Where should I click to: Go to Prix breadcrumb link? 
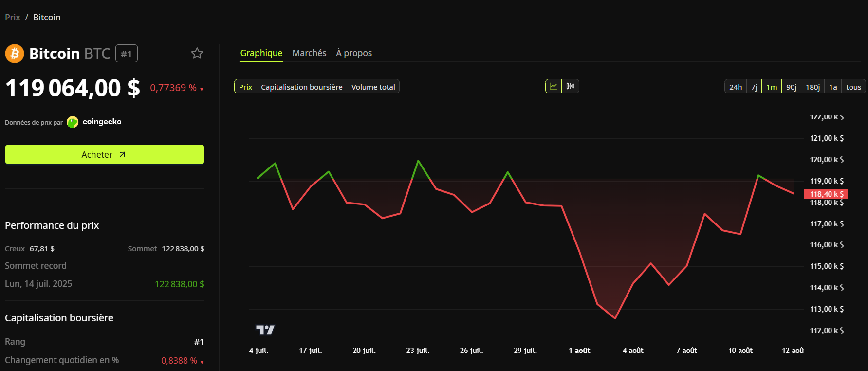pyautogui.click(x=13, y=17)
